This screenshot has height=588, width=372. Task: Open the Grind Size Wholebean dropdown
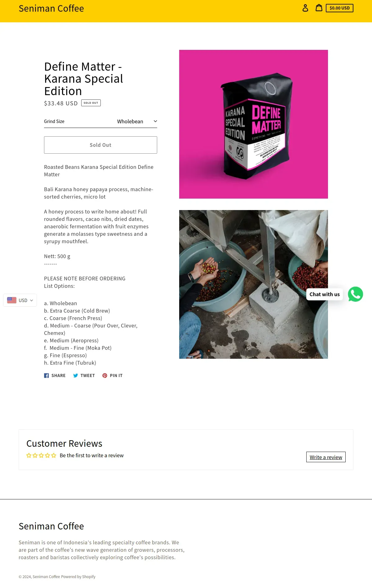pos(100,121)
